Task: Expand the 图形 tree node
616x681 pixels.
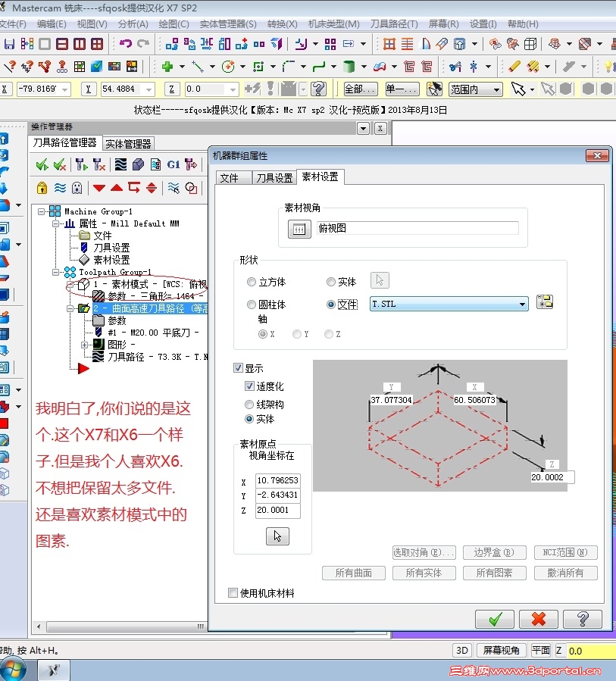Action: coord(84,345)
